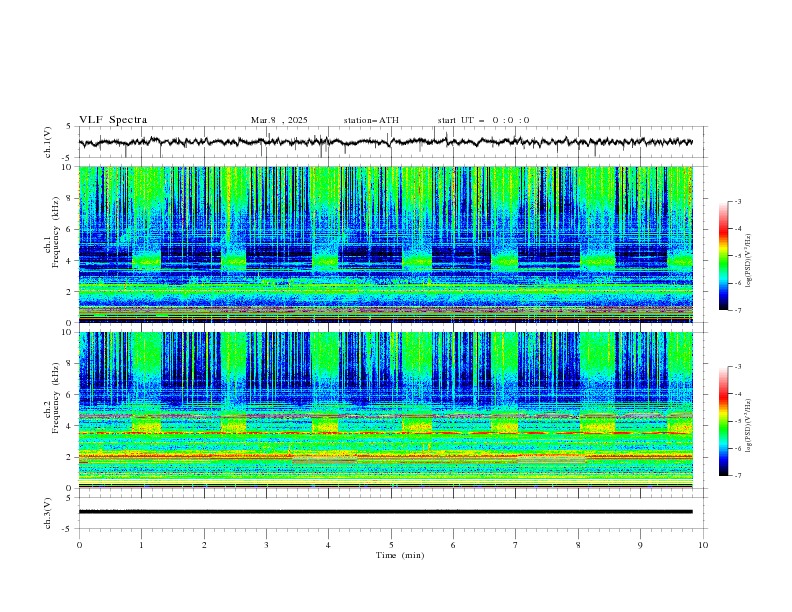Click the ch.1 spectrogram color scale bar
792x612 pixels.
[x=723, y=256]
